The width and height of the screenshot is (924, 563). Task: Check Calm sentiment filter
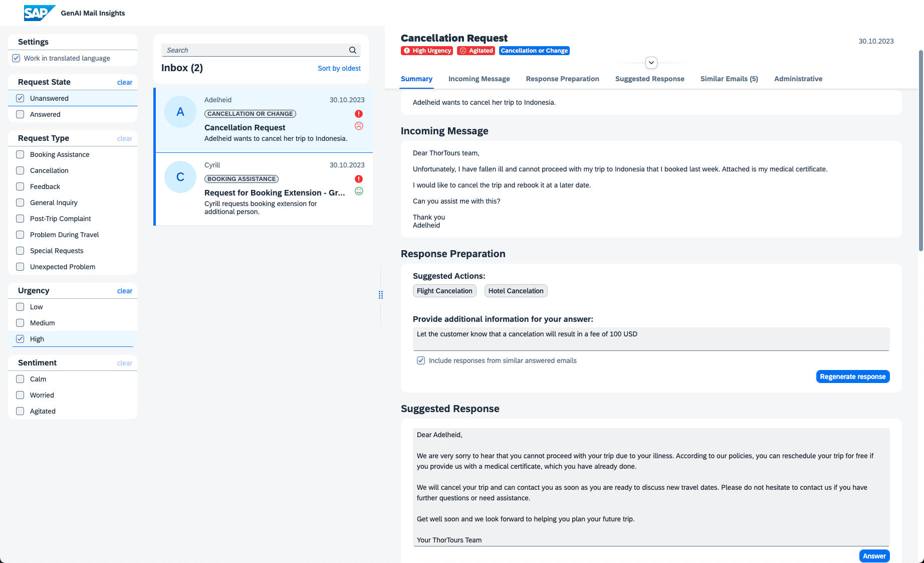point(20,379)
